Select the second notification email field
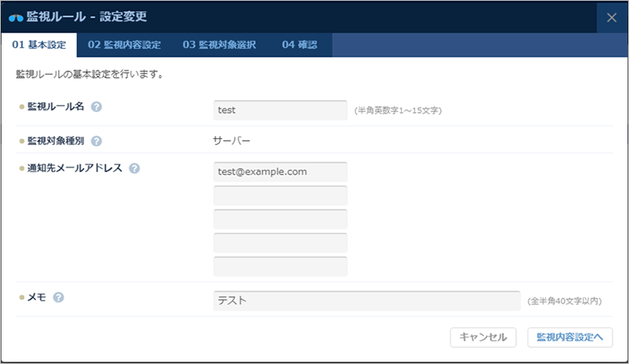This screenshot has height=364, width=629. coord(280,195)
